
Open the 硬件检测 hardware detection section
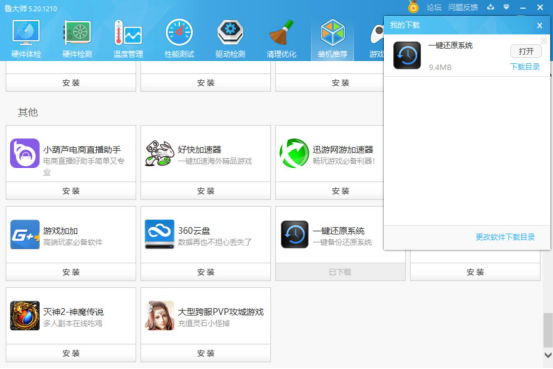pos(77,39)
